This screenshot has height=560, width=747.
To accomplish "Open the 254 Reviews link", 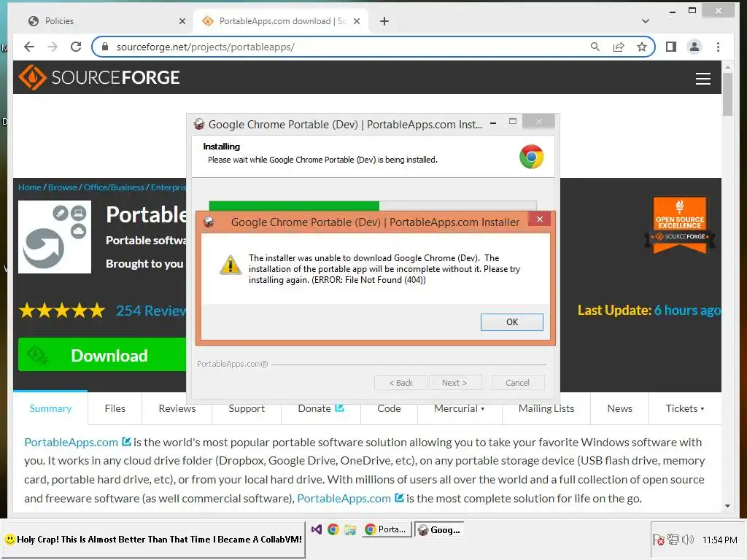I will coord(151,311).
